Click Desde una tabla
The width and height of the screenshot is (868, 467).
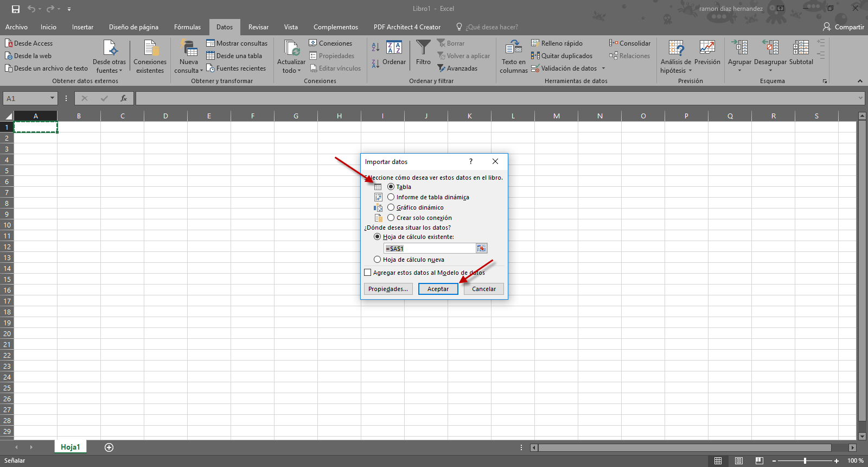pos(234,56)
